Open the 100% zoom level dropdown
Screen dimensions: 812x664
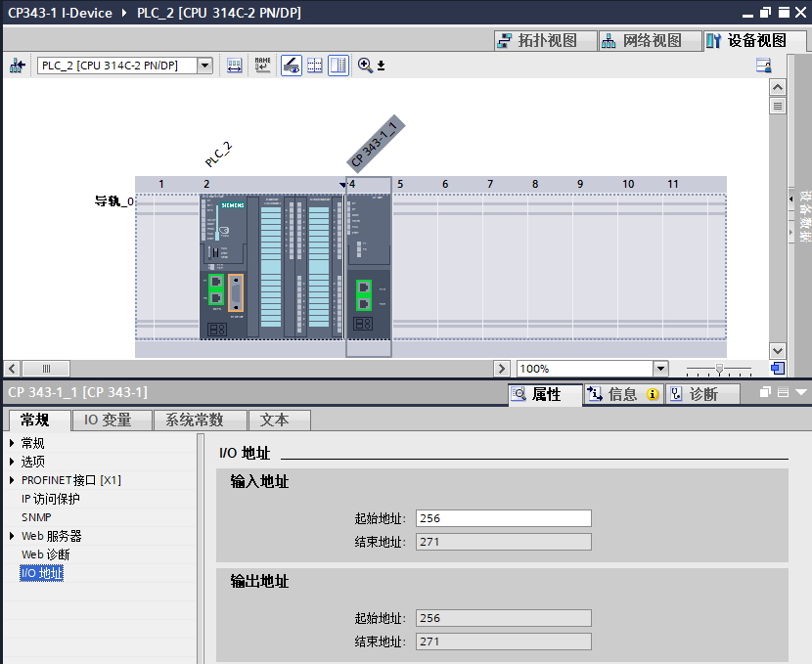pyautogui.click(x=660, y=369)
